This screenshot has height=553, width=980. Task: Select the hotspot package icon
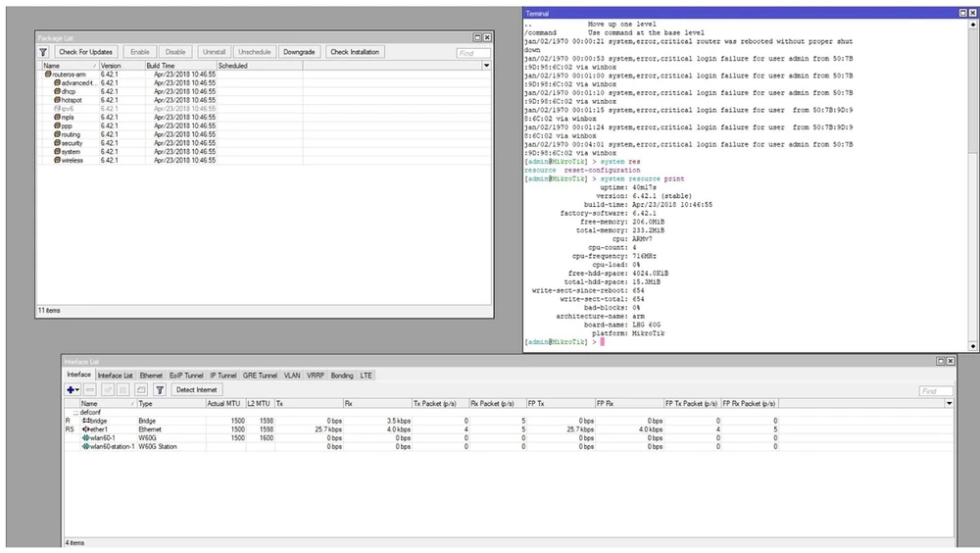[57, 100]
